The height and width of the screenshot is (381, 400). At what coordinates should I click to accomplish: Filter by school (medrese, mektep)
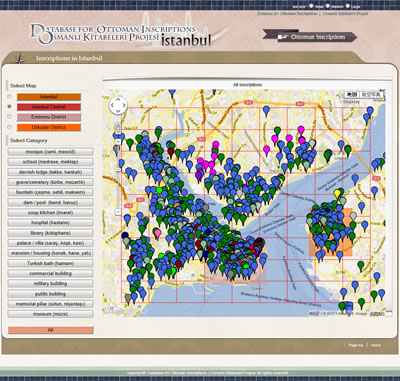tap(50, 162)
